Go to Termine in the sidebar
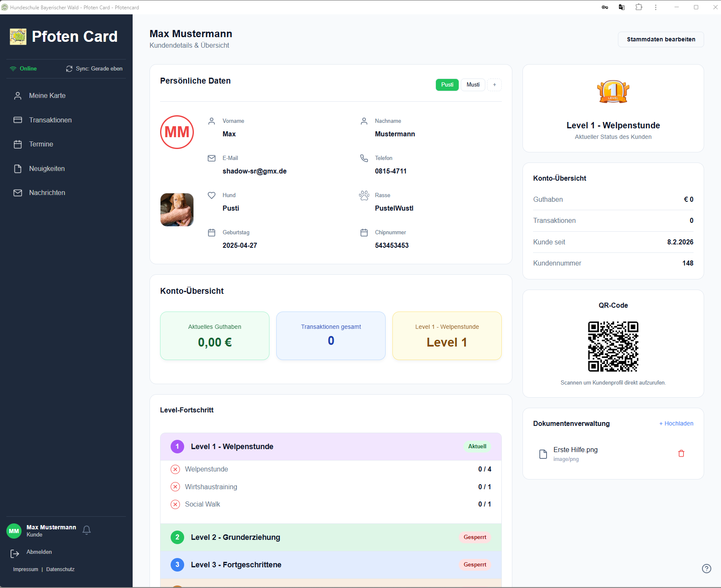 coord(41,144)
